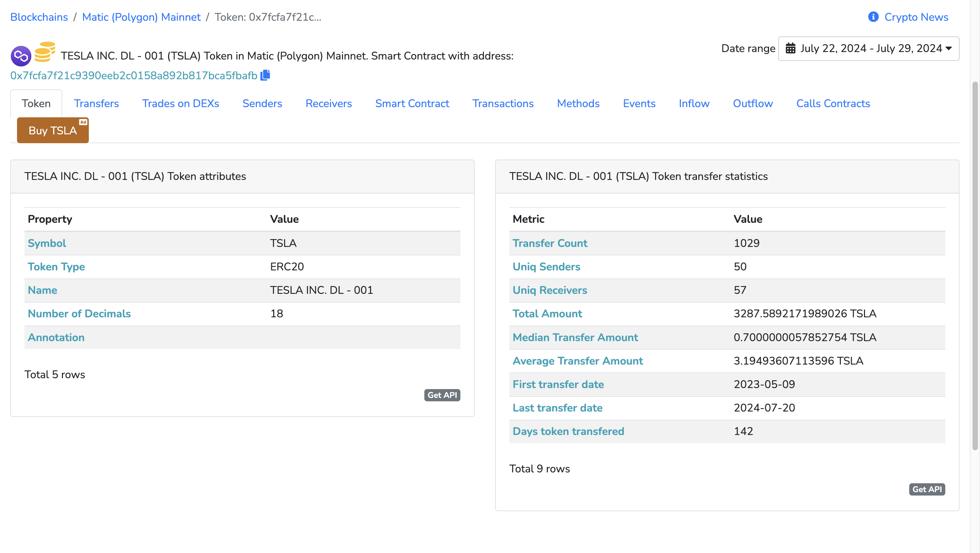Click the Total Amount metric

coord(547,313)
